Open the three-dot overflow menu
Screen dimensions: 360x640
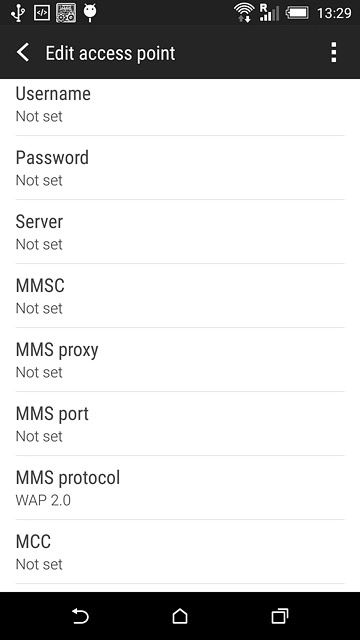coord(333,52)
